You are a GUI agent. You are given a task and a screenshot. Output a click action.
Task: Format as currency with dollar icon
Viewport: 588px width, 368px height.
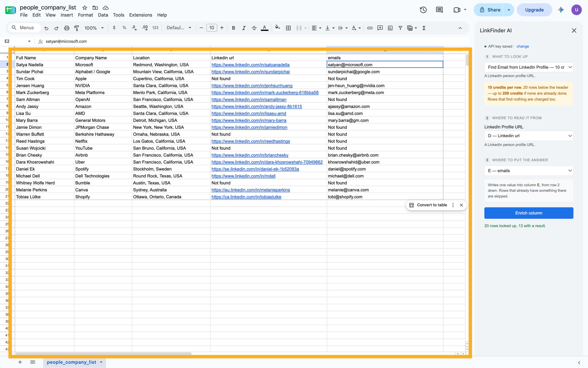(114, 28)
